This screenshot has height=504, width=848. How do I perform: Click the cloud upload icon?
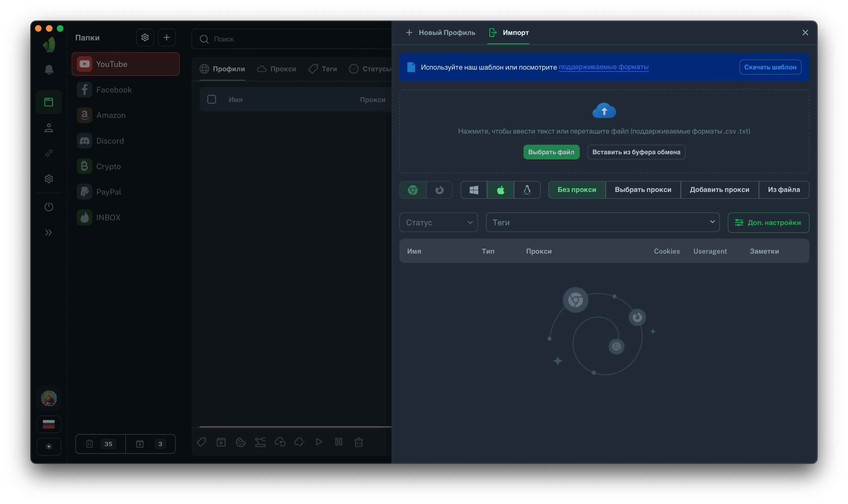(604, 111)
